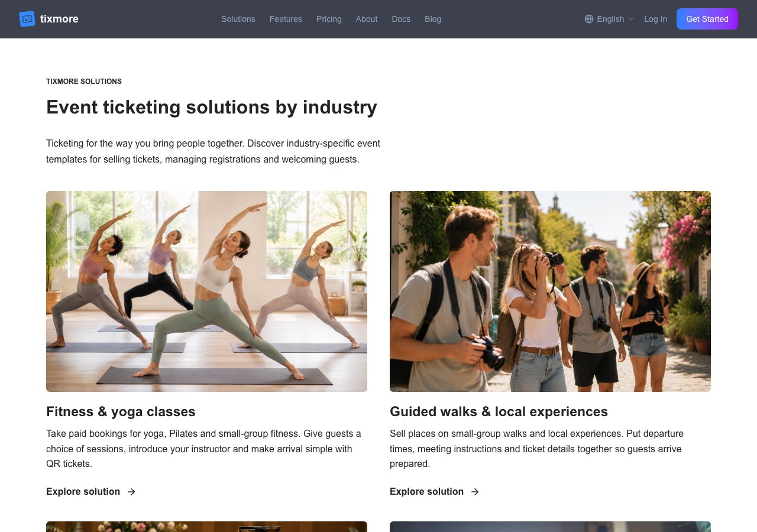Click the paragraph starting 'Ticketing for the way'

pos(213,151)
